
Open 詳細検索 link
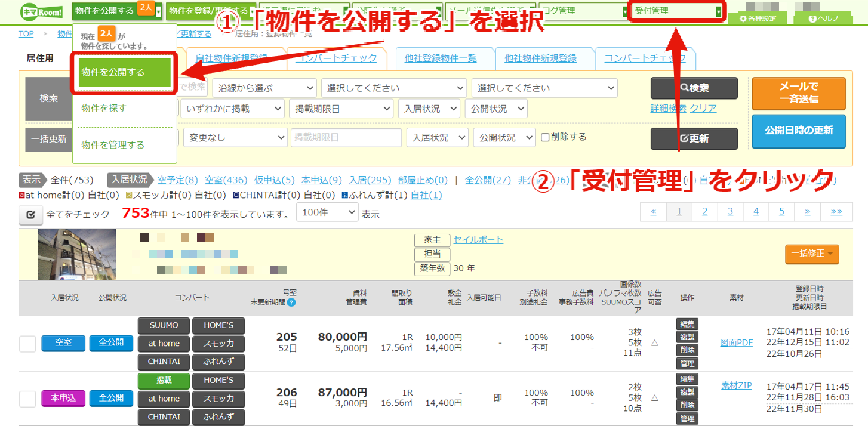pyautogui.click(x=669, y=108)
